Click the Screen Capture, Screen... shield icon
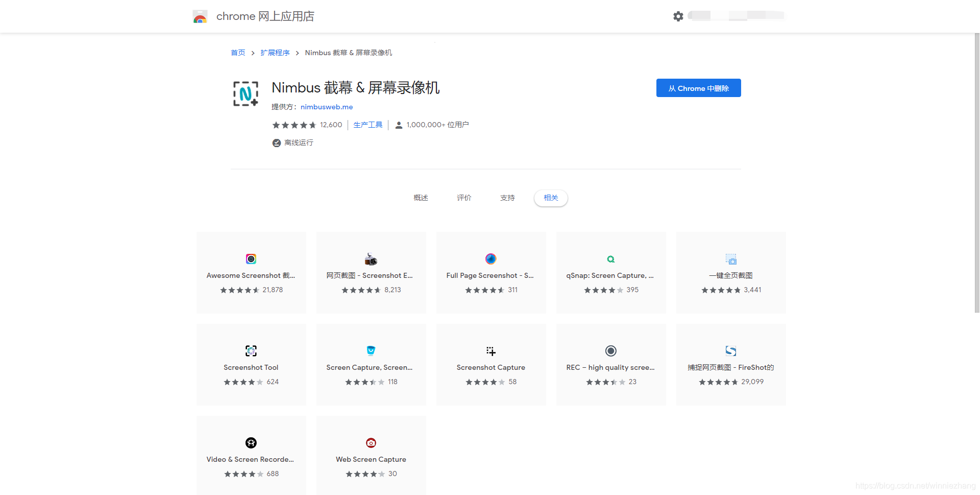 [x=371, y=350]
